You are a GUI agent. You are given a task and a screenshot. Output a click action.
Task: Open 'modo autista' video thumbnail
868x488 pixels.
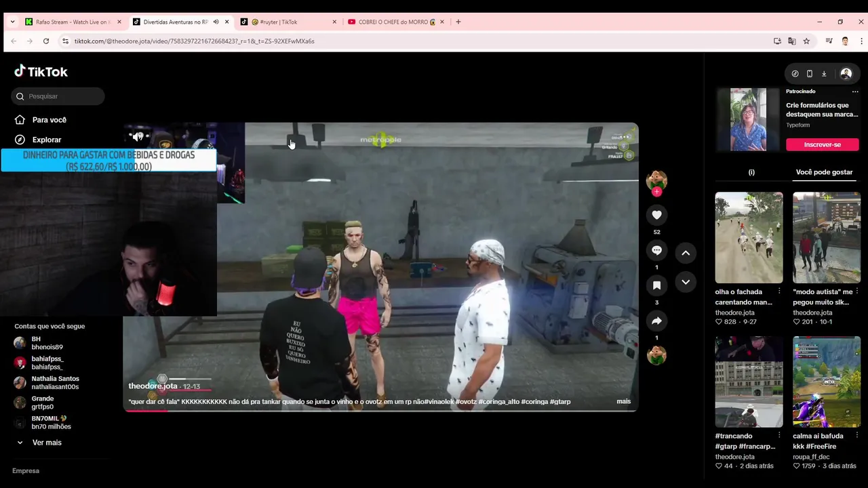[x=826, y=237]
